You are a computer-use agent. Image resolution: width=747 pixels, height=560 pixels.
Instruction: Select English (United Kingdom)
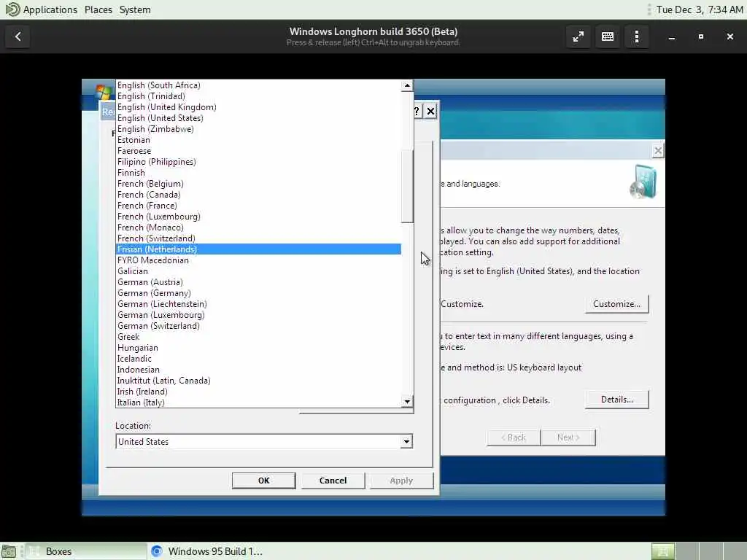(x=259, y=107)
